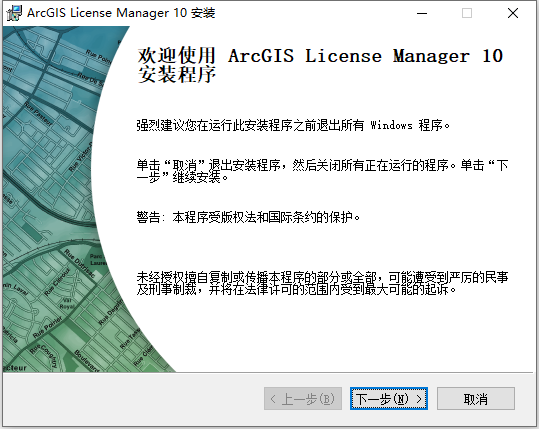Minimize the ArcGIS License Manager installer window
539x429 pixels.
pos(422,13)
